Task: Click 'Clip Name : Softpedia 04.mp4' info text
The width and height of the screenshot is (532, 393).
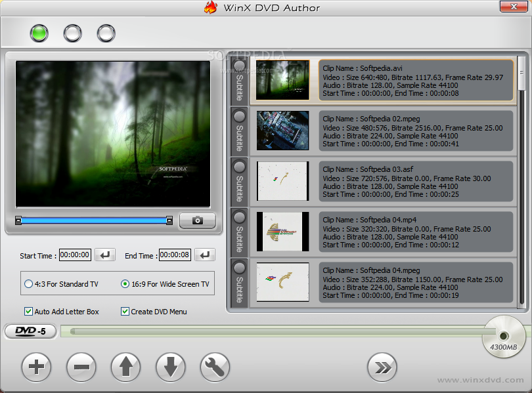Action: 370,220
